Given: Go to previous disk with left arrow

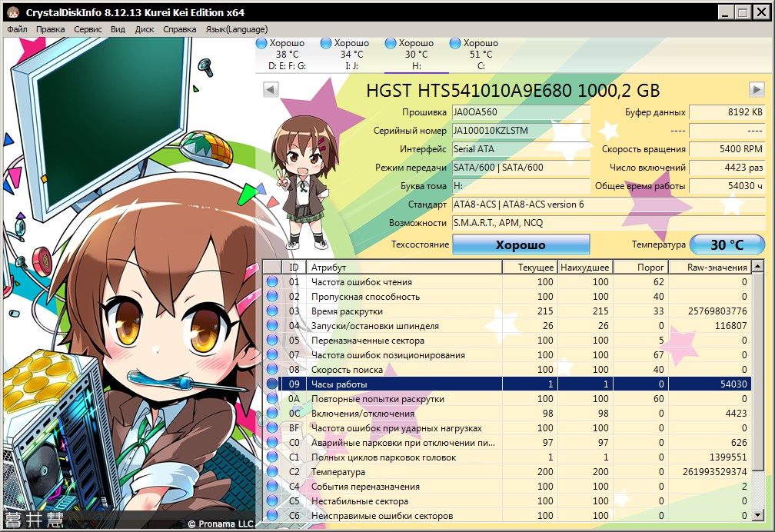Looking at the screenshot, I should pos(271,89).
